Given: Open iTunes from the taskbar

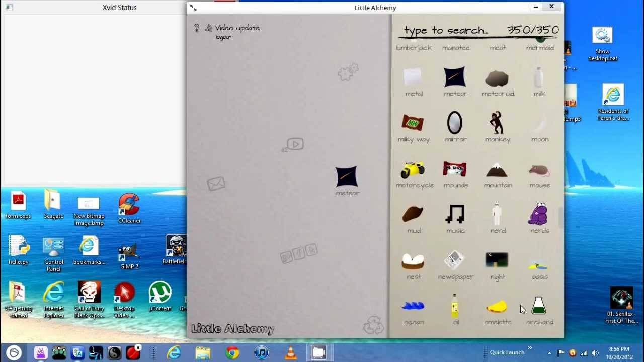Looking at the screenshot, I should [261, 352].
